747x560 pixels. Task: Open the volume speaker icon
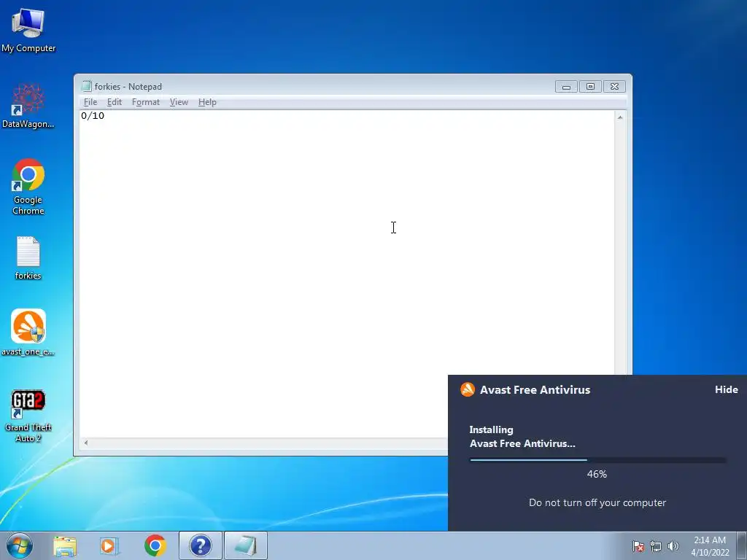pos(673,546)
